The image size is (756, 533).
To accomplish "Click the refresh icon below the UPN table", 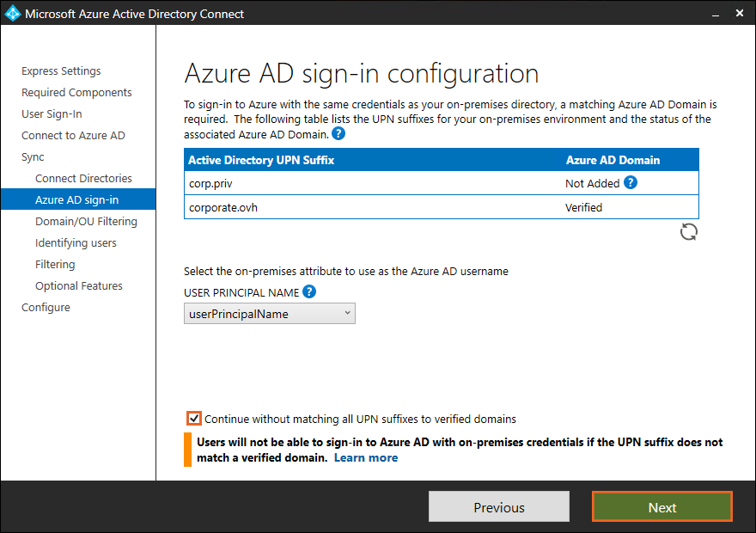I will pos(688,232).
